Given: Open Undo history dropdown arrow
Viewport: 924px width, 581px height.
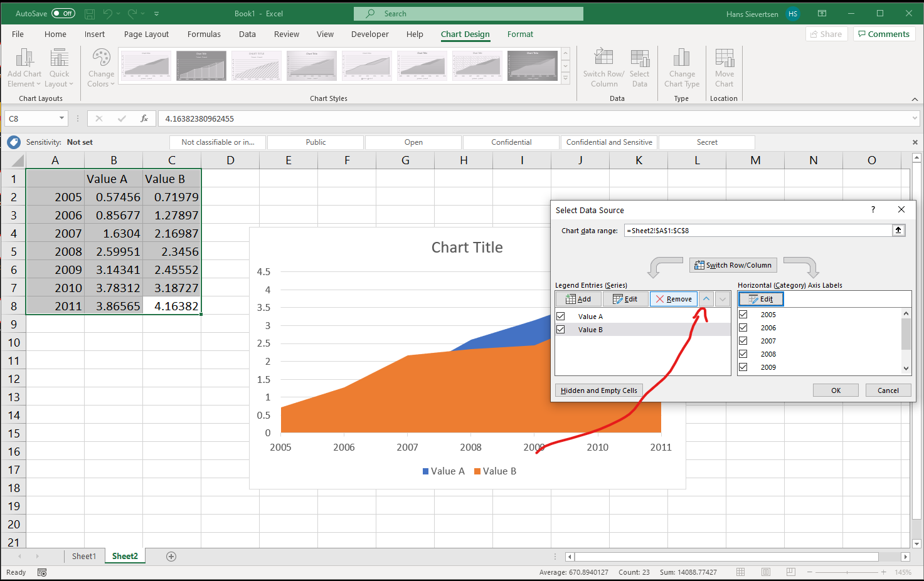Looking at the screenshot, I should pyautogui.click(x=118, y=13).
